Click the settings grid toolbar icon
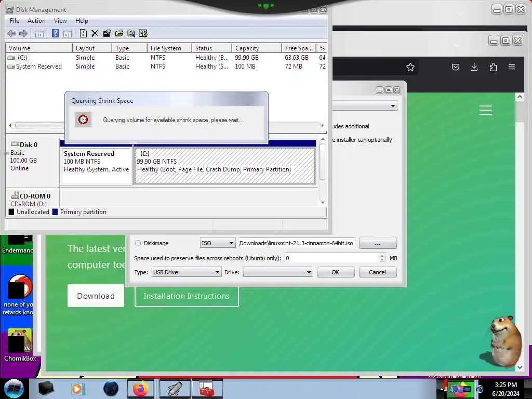Image resolution: width=532 pixels, height=399 pixels. [143, 33]
